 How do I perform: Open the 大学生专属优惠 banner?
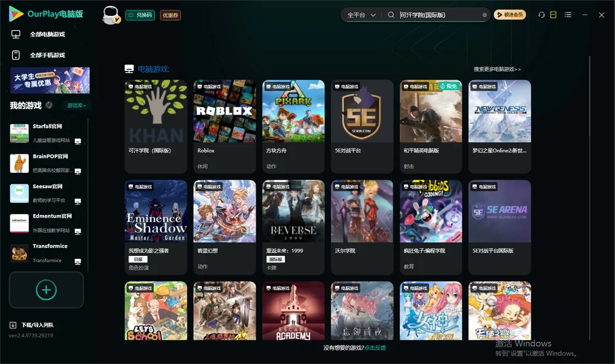(x=50, y=81)
